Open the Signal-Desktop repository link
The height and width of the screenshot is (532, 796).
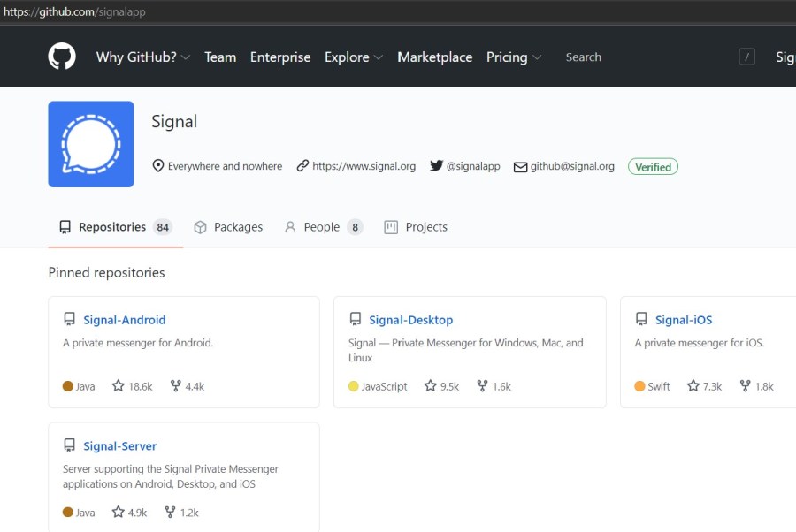coord(410,320)
